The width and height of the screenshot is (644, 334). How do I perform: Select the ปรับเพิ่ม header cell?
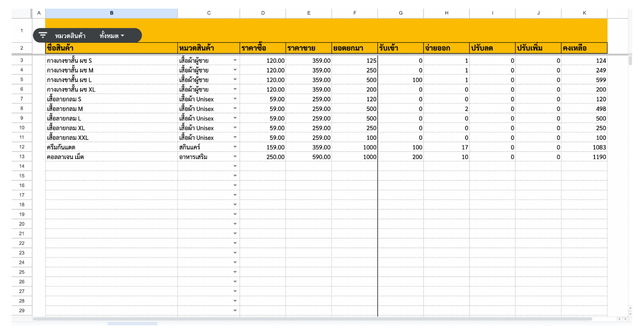[x=538, y=48]
